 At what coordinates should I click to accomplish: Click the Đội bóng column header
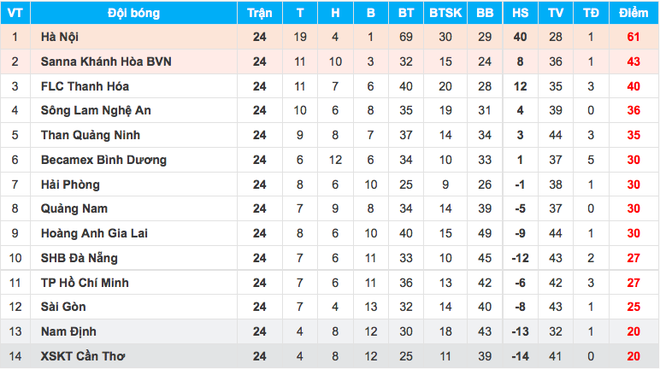[x=134, y=13]
